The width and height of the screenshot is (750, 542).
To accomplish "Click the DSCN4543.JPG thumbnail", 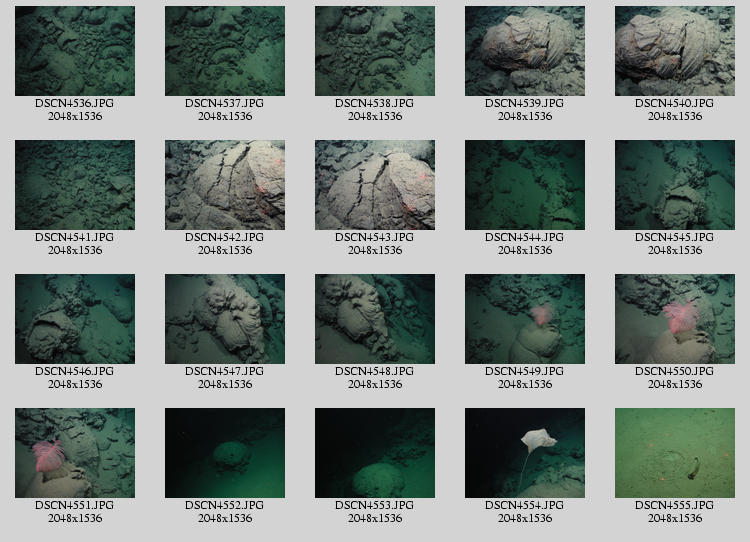I will (x=375, y=185).
